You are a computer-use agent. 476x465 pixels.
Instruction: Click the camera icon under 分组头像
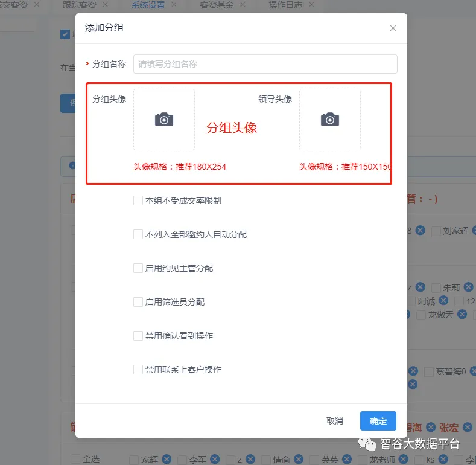163,120
